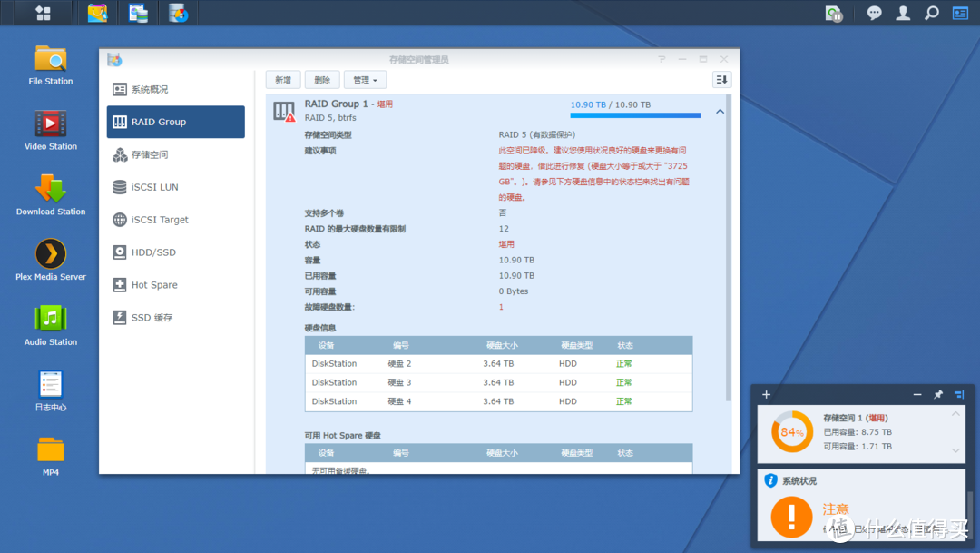Click the 84% storage usage ring

coord(792,431)
